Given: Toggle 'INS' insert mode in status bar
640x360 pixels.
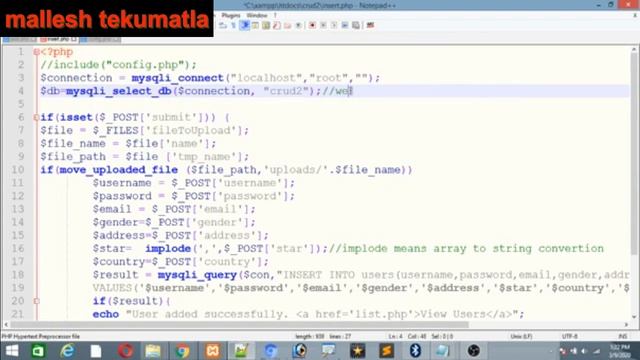Looking at the screenshot, I should 623,337.
